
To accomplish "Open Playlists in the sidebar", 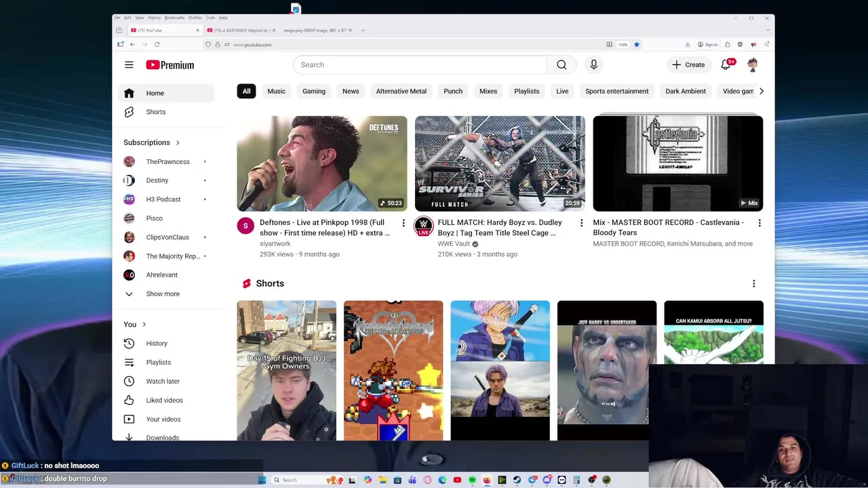I will pos(165,362).
